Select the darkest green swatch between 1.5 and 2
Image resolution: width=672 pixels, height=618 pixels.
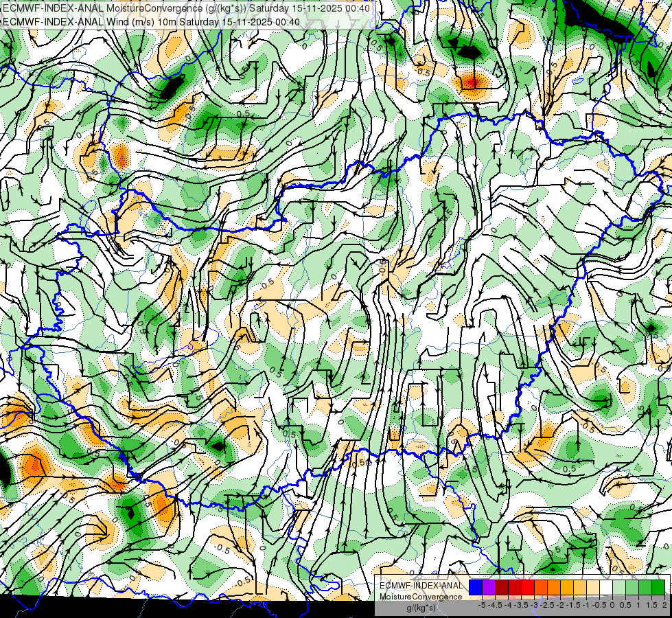(658, 588)
